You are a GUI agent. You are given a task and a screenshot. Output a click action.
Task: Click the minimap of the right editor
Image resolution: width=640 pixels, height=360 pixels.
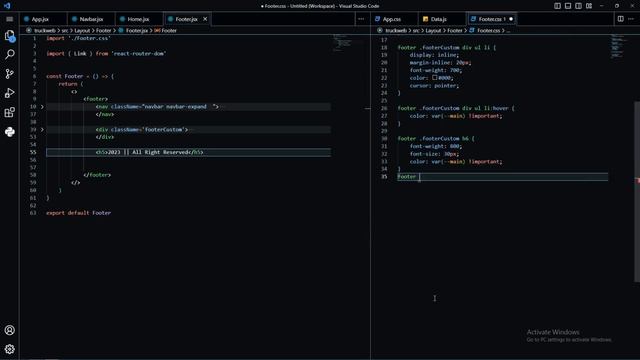tap(617, 46)
